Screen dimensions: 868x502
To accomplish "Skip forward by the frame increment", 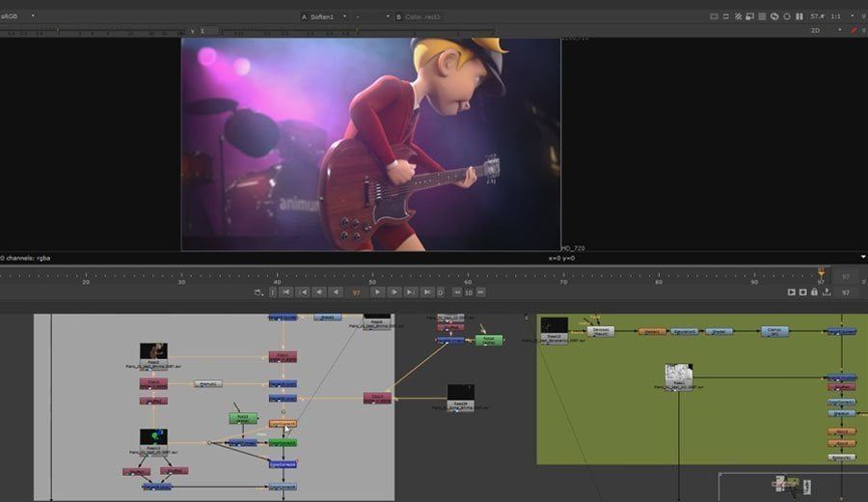I will click(x=480, y=292).
